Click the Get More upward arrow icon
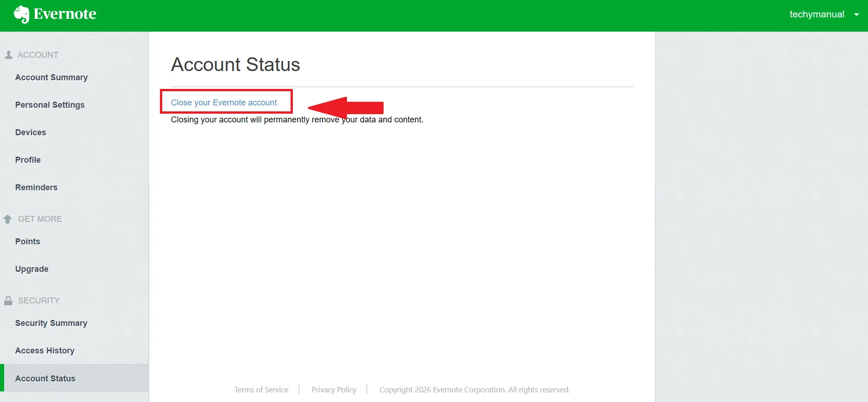This screenshot has width=868, height=402. point(8,219)
